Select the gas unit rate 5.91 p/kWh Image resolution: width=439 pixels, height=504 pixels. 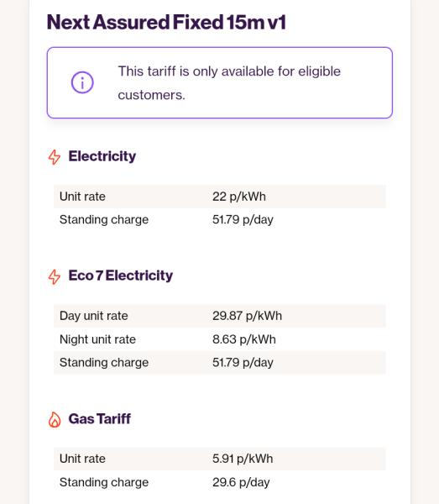[243, 459]
